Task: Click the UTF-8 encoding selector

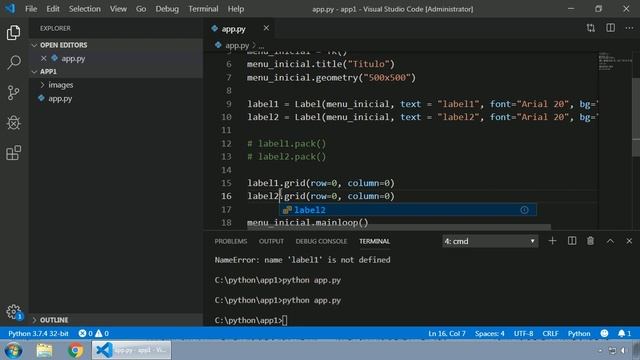Action: (523, 333)
